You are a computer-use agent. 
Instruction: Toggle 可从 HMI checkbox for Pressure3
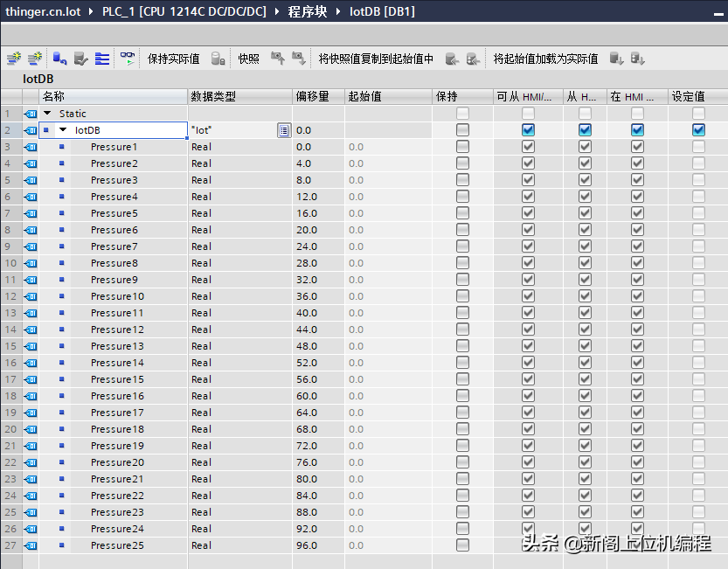(528, 180)
